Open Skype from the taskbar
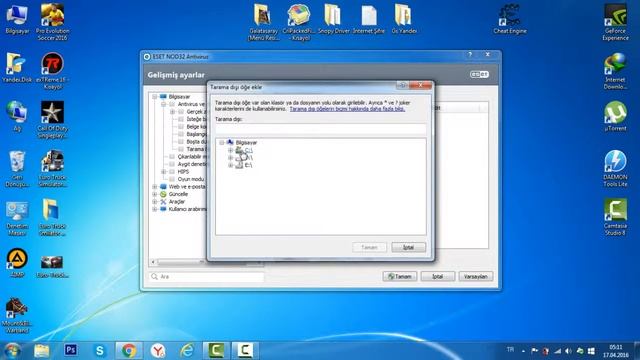 [x=100, y=350]
